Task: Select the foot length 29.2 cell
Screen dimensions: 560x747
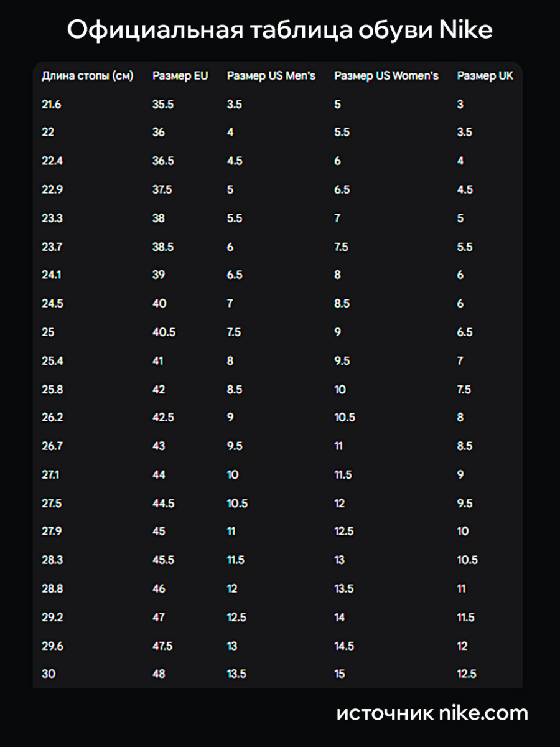Action: (52, 618)
